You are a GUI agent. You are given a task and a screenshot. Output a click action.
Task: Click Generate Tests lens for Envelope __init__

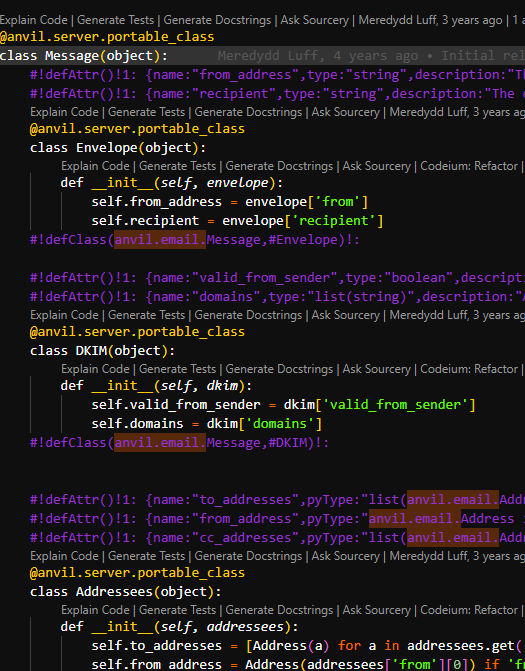coord(177,166)
